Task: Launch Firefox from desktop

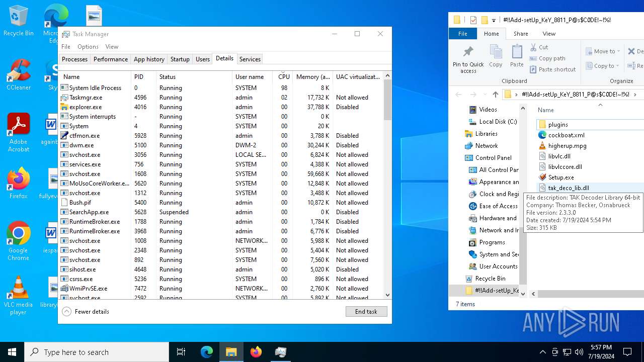Action: (18, 184)
